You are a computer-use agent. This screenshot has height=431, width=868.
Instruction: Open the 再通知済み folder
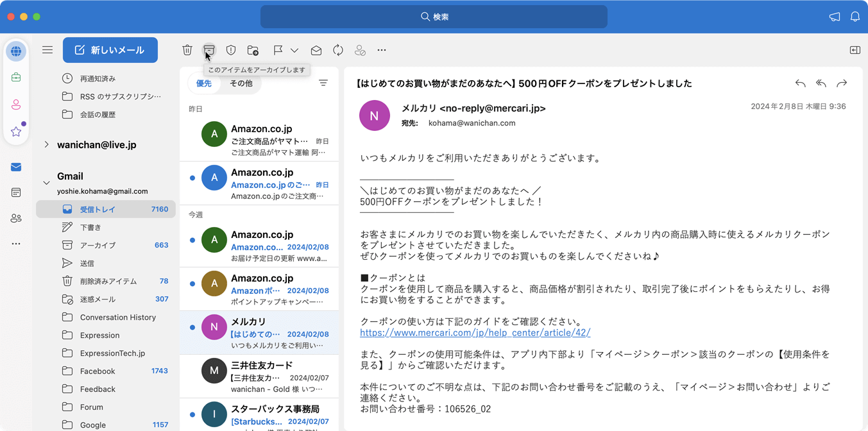coord(106,78)
